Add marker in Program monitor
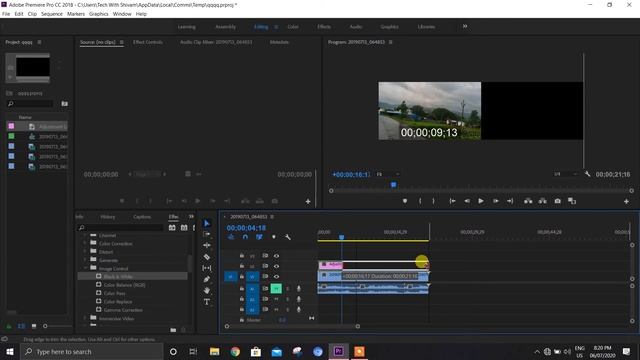Screen dimensions: 640x360 click(x=405, y=201)
